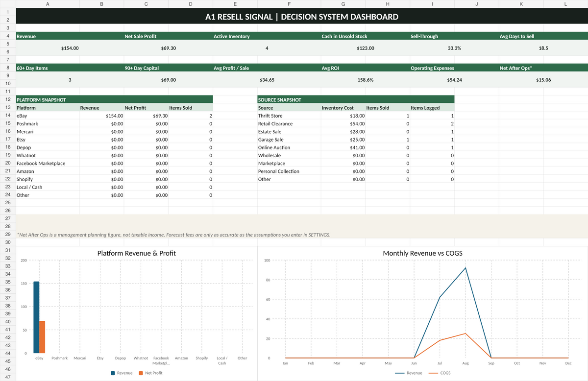
Task: Click the Cash in Unsold Stock header
Action: pos(365,36)
